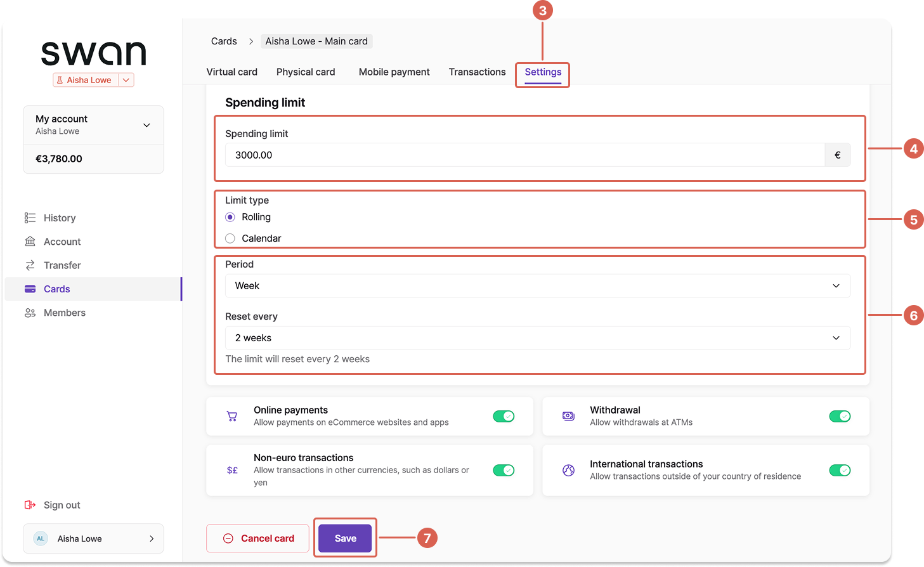Open History from the sidebar icon
The height and width of the screenshot is (567, 924).
pos(30,218)
